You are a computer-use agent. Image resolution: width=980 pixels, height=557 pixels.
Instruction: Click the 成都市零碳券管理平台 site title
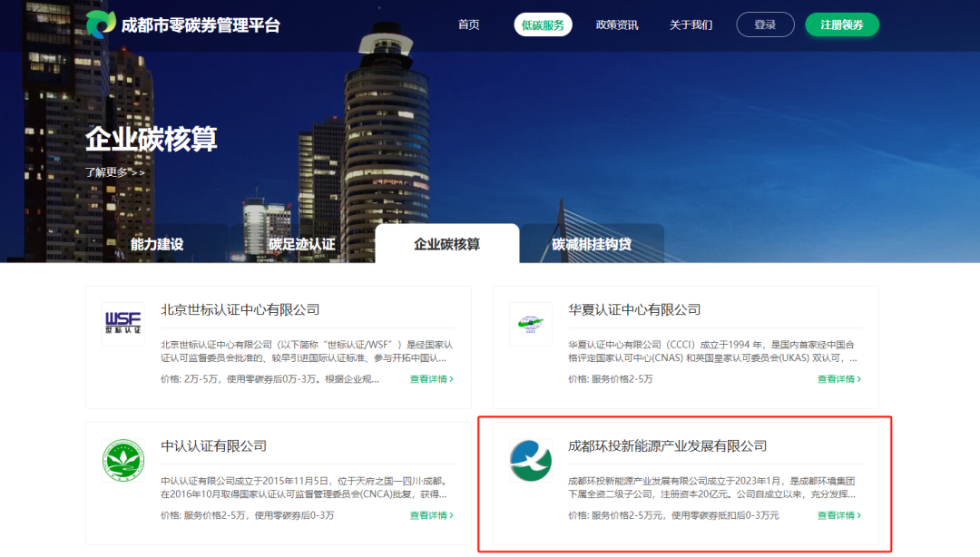201,25
